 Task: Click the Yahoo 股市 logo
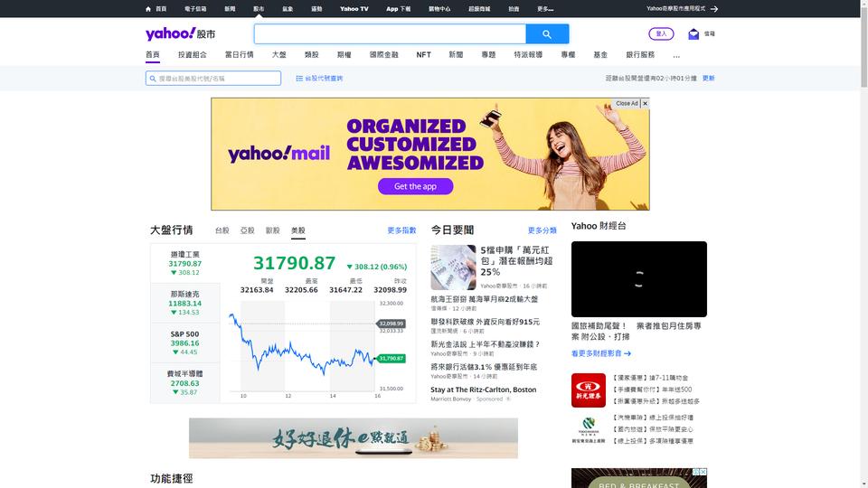(x=180, y=33)
